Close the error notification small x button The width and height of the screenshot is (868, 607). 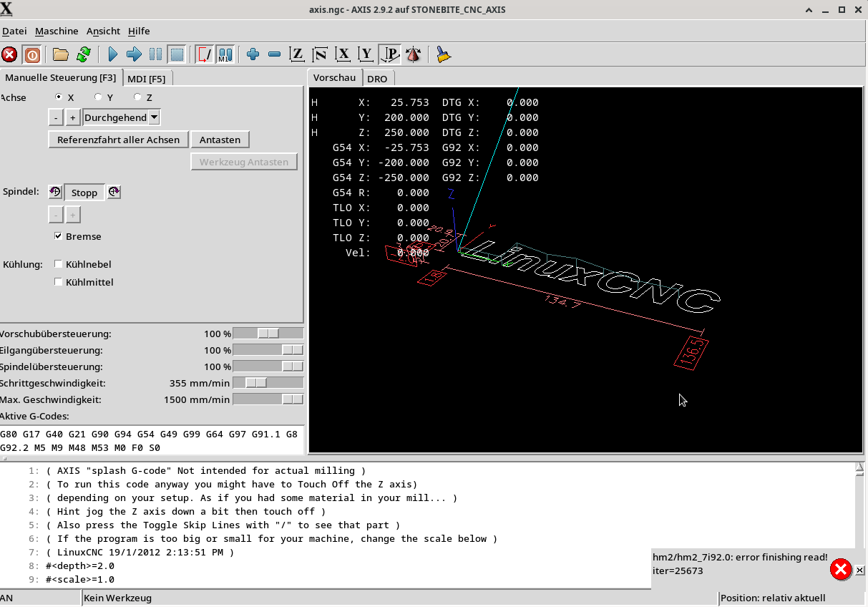[859, 570]
